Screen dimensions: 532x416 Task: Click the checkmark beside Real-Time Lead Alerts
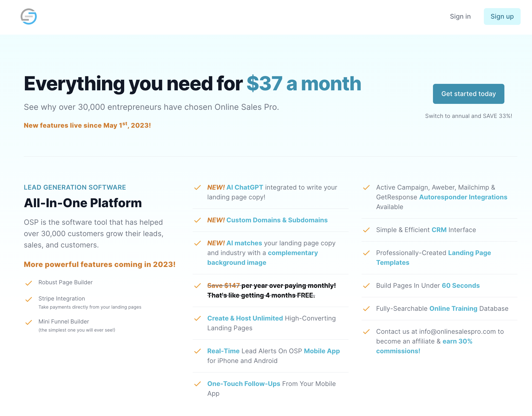(x=198, y=351)
